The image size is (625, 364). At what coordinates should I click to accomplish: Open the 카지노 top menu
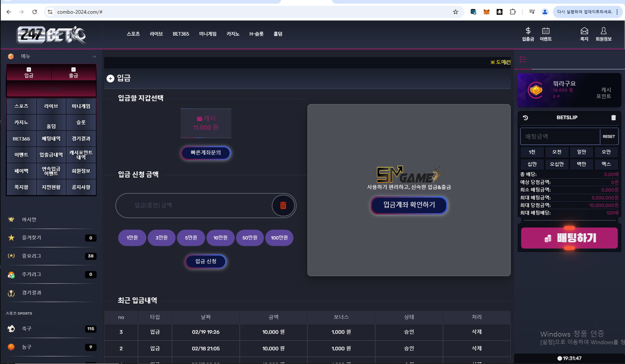(233, 34)
